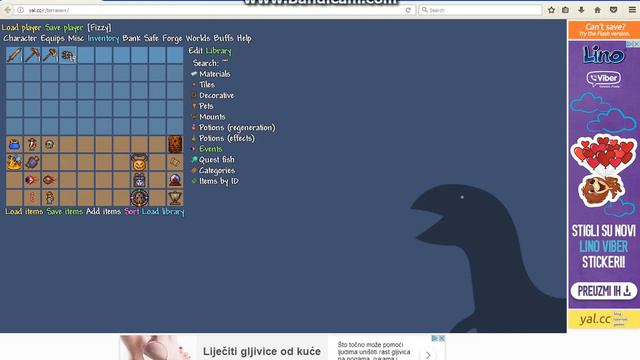
Task: Click the browser Search box
Action: tap(480, 10)
